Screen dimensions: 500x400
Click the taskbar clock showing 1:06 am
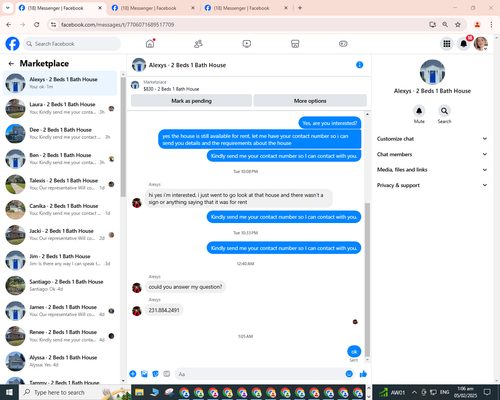465,392
